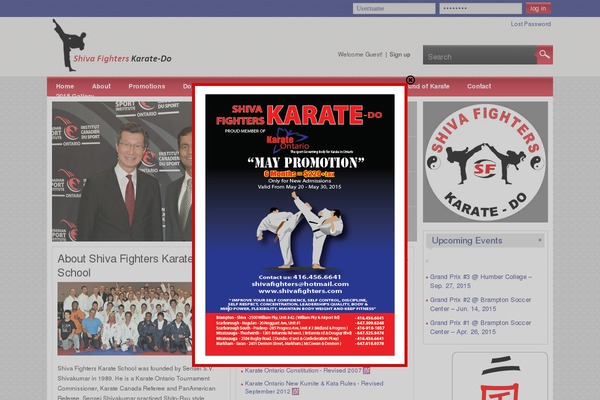Click the log in button

[x=538, y=8]
